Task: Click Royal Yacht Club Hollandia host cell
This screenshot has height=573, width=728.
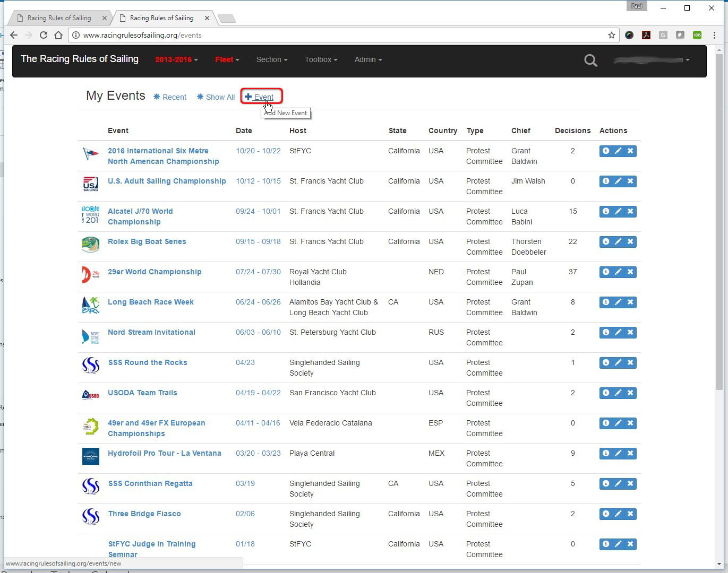Action: [x=318, y=277]
